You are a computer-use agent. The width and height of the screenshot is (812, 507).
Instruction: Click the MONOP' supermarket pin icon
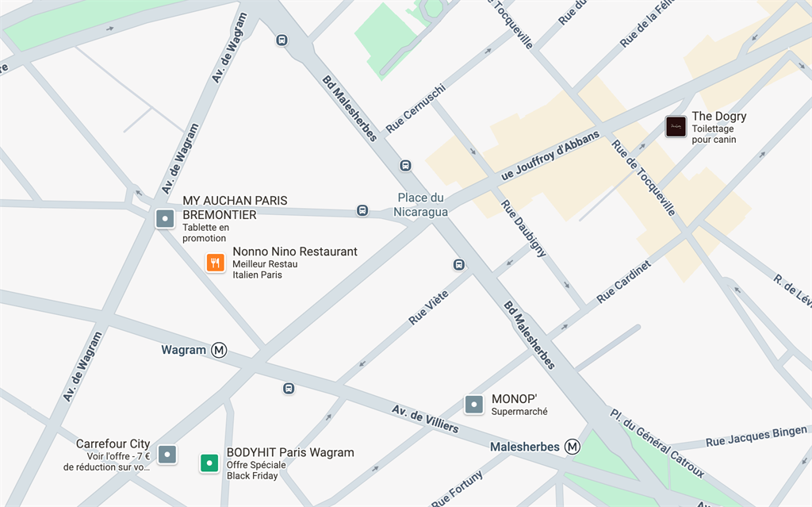pyautogui.click(x=474, y=405)
